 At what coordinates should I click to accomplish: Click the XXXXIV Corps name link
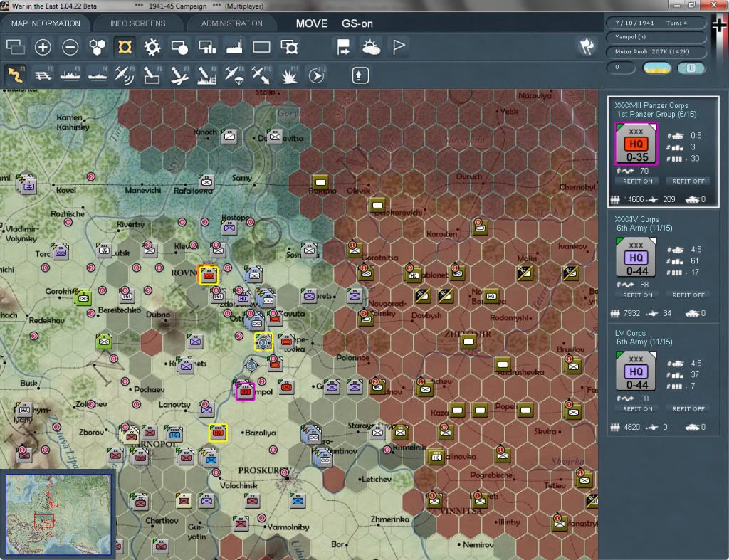(637, 219)
